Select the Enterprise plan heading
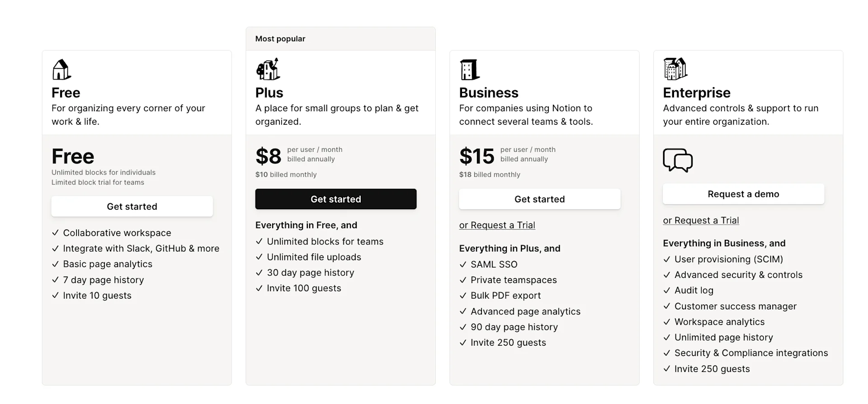This screenshot has width=868, height=404. (x=696, y=93)
